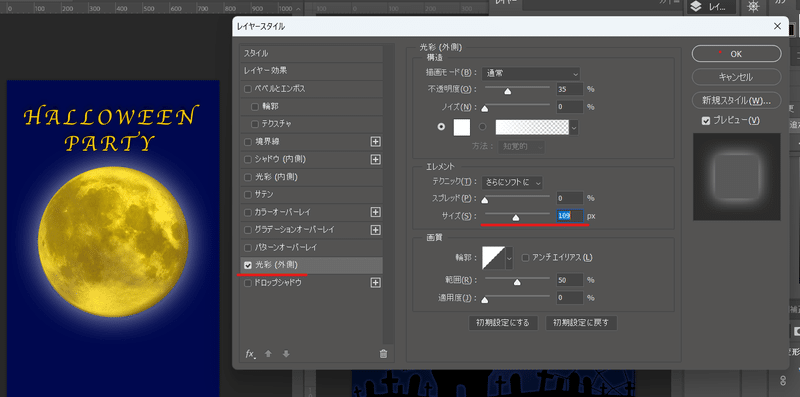Screen dimensions: 800x397
Task: Select レイヤー効果 in the left list
Action: [311, 71]
